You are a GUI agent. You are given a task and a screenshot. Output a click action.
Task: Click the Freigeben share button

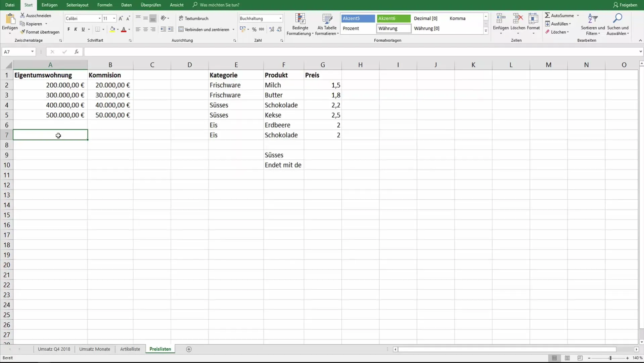(625, 5)
